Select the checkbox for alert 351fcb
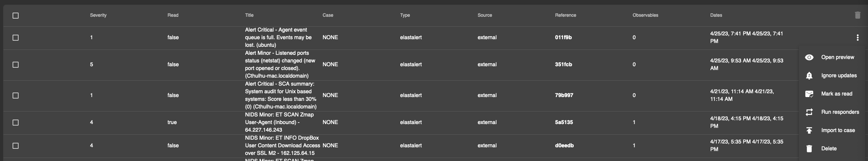868x161 pixels. (x=16, y=65)
